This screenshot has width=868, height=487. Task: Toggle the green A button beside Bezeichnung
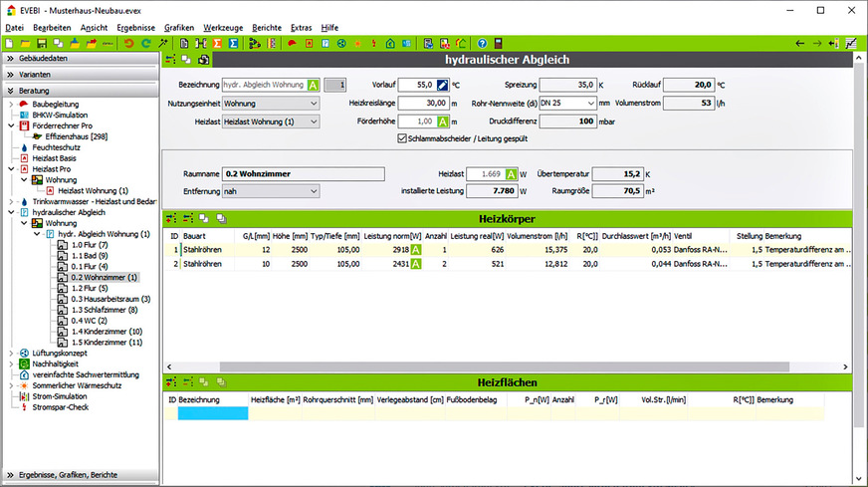click(314, 86)
